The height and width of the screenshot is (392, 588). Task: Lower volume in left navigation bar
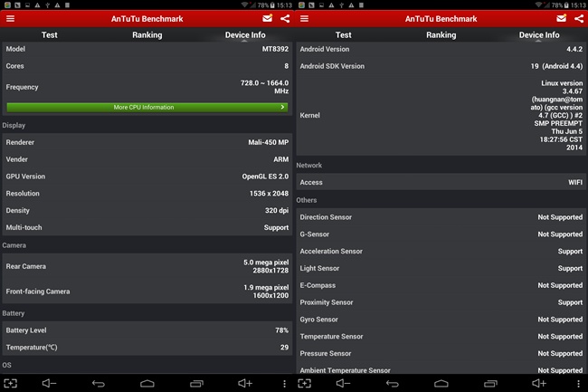[x=49, y=383]
